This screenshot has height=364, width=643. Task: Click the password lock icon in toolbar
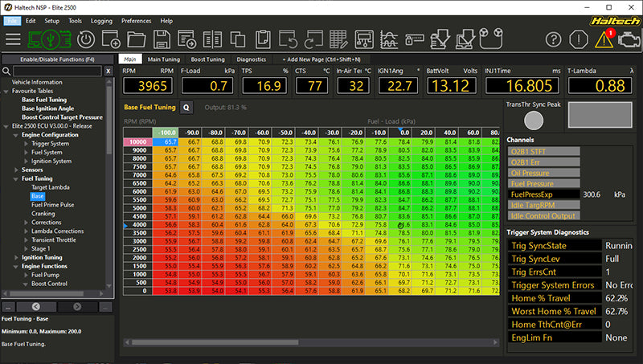pos(415,39)
